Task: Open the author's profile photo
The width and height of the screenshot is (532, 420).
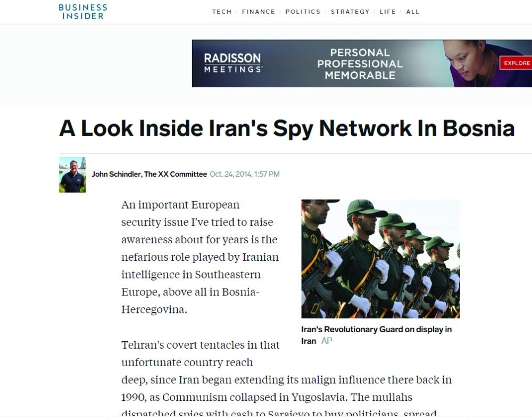Action: (x=72, y=175)
